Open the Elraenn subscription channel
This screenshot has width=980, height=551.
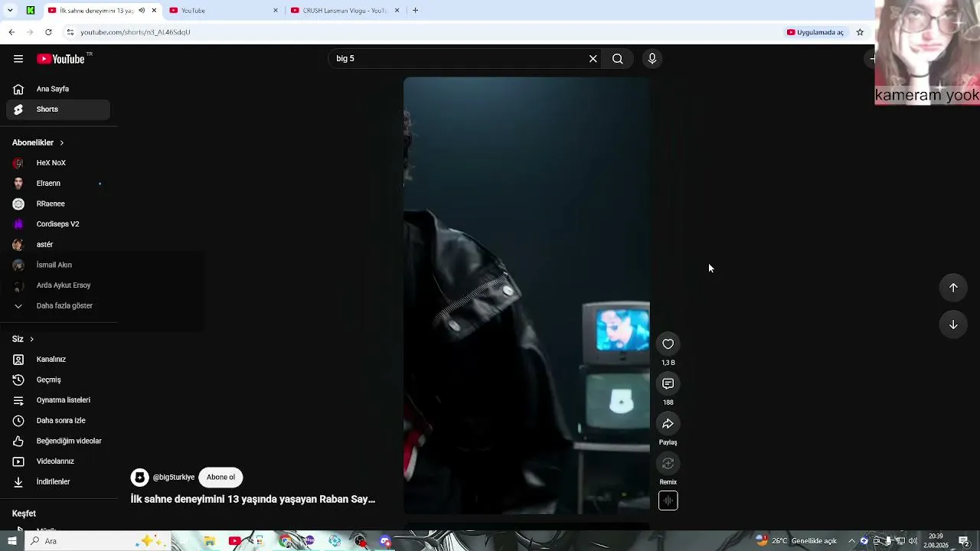pyautogui.click(x=58, y=184)
